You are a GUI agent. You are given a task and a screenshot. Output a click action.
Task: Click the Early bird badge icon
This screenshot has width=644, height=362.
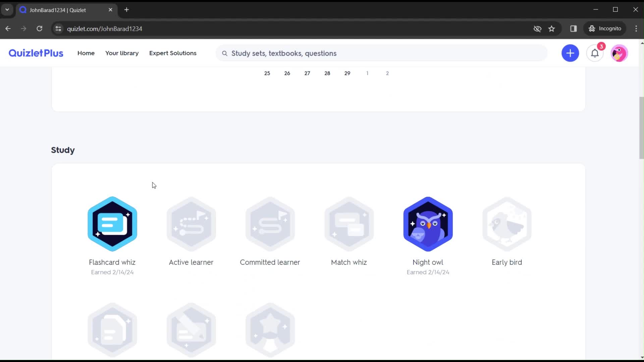[x=507, y=224]
